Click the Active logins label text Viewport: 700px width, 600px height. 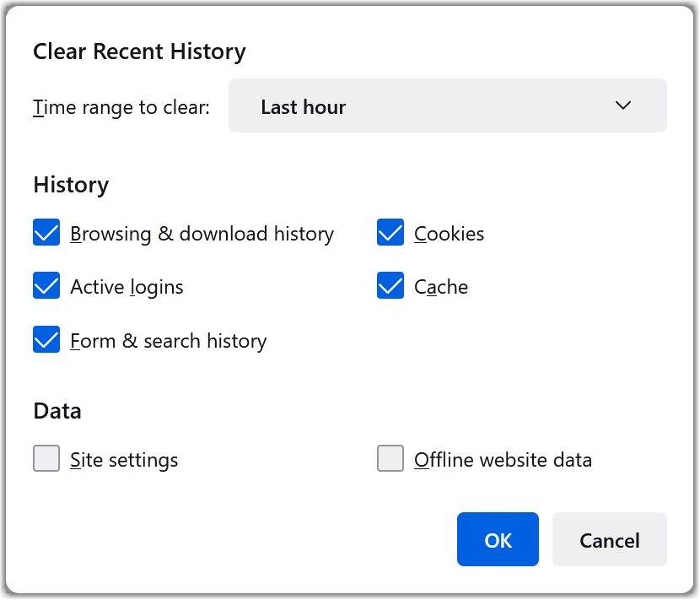tap(127, 286)
